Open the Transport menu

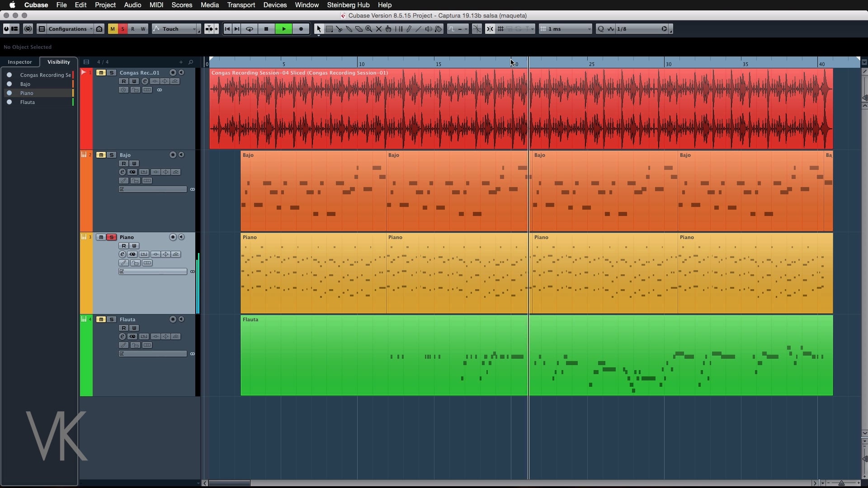pos(241,5)
